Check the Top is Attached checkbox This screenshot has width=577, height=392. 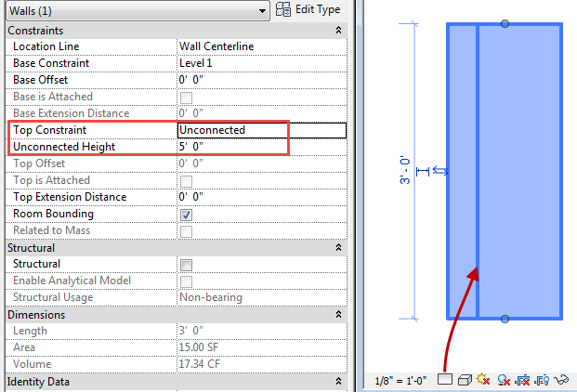pos(186,181)
